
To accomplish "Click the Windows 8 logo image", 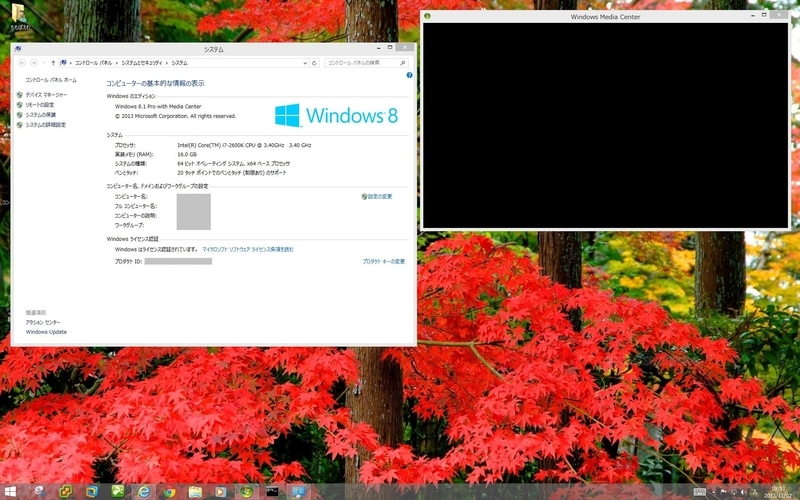I will 336,115.
